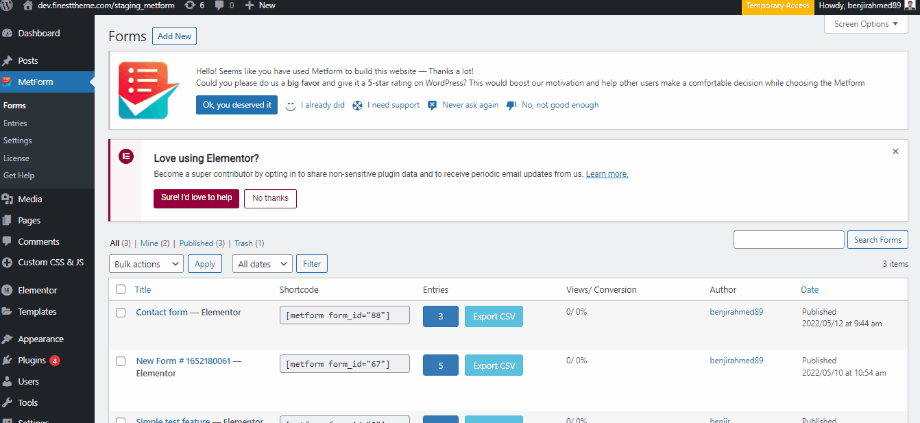920x423 pixels.
Task: Dismiss the Elementor notice
Action: (895, 151)
